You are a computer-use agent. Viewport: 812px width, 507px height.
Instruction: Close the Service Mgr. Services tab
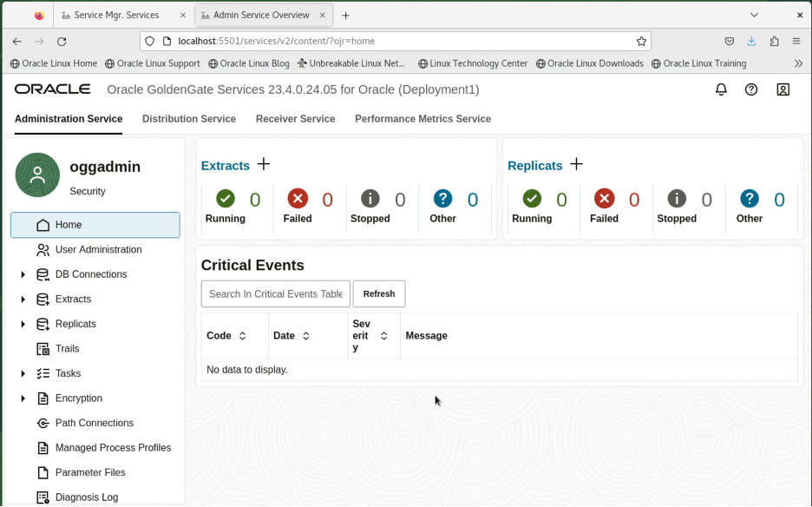(183, 15)
